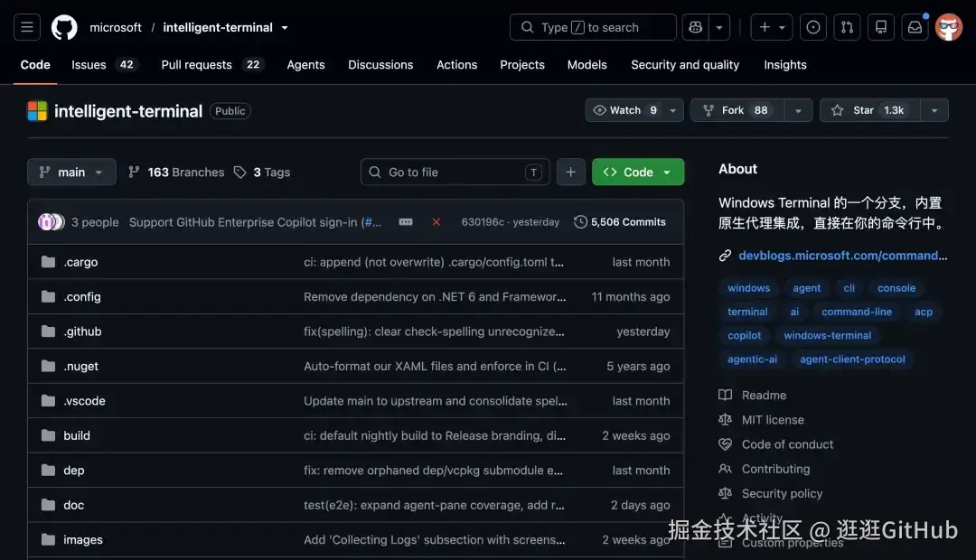
Task: Open the build folder
Action: tap(77, 436)
